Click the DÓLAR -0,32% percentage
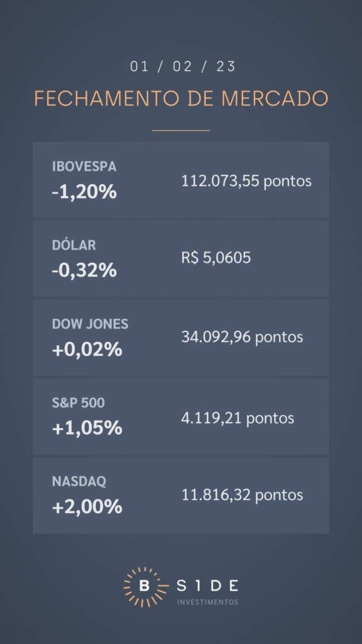The height and width of the screenshot is (644, 362). pyautogui.click(x=85, y=271)
